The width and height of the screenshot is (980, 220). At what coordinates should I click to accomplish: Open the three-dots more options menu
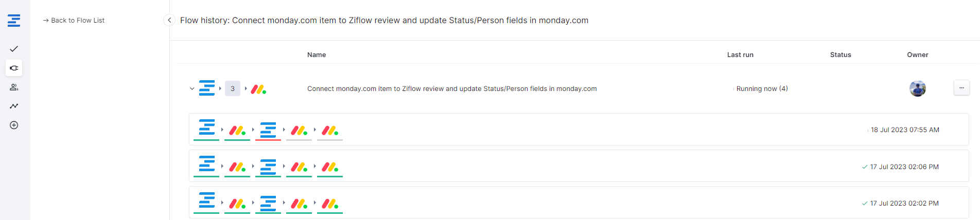point(961,88)
